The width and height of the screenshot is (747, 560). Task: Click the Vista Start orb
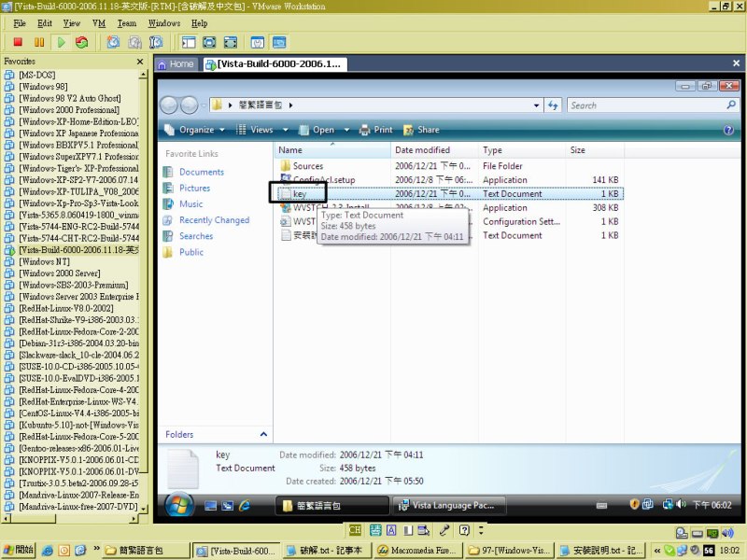pos(179,505)
